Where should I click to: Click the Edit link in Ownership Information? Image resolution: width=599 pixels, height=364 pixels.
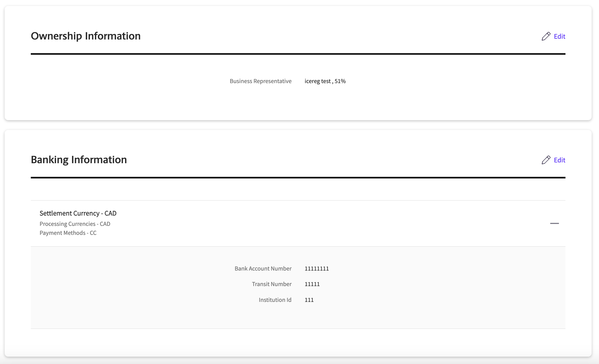click(x=559, y=36)
